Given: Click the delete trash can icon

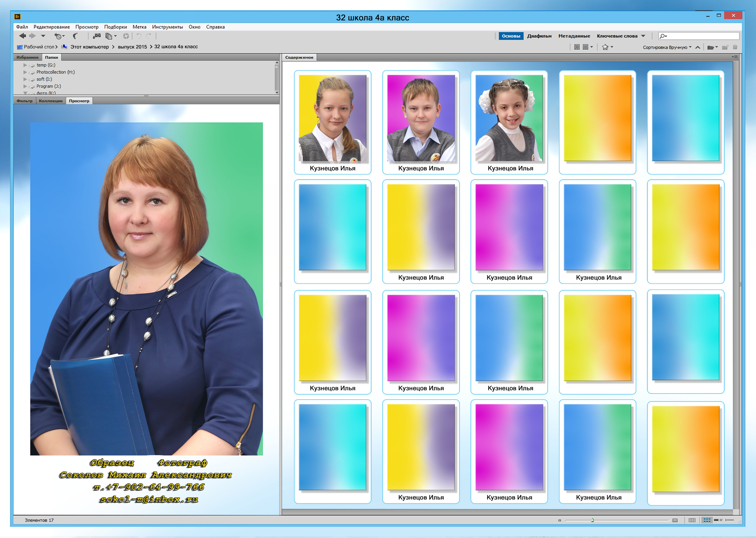Looking at the screenshot, I should click(x=735, y=47).
